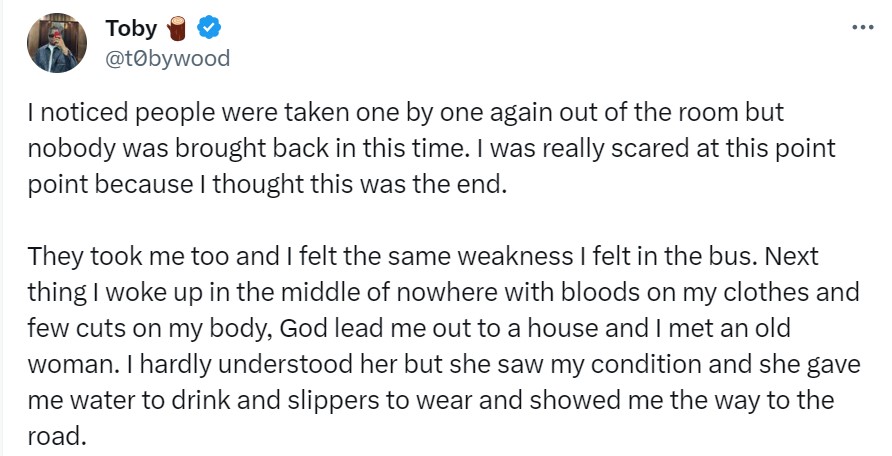892x456 pixels.
Task: Click the display name Toby
Action: [131, 29]
